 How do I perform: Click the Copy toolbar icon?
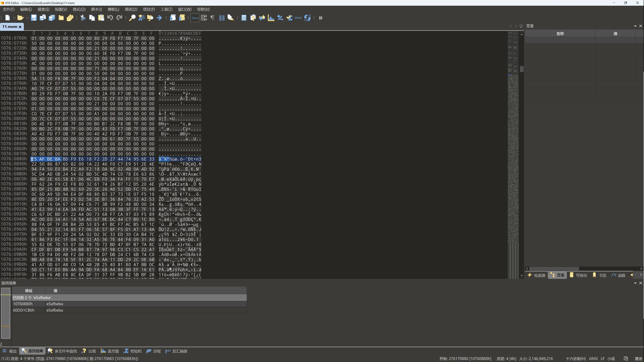92,18
